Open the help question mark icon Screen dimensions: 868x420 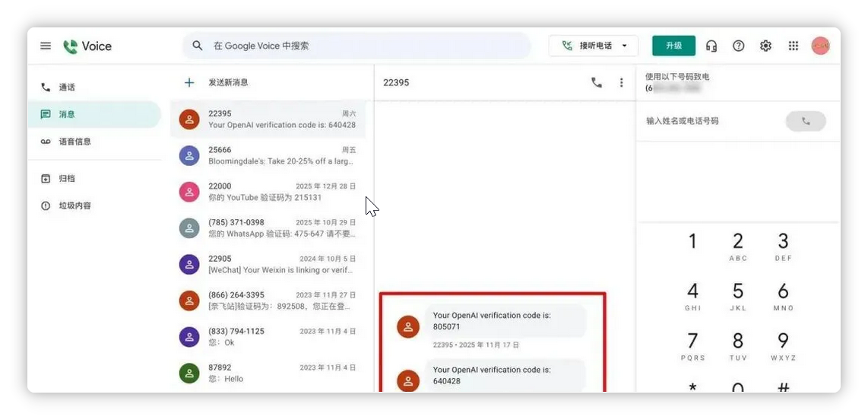pyautogui.click(x=739, y=46)
